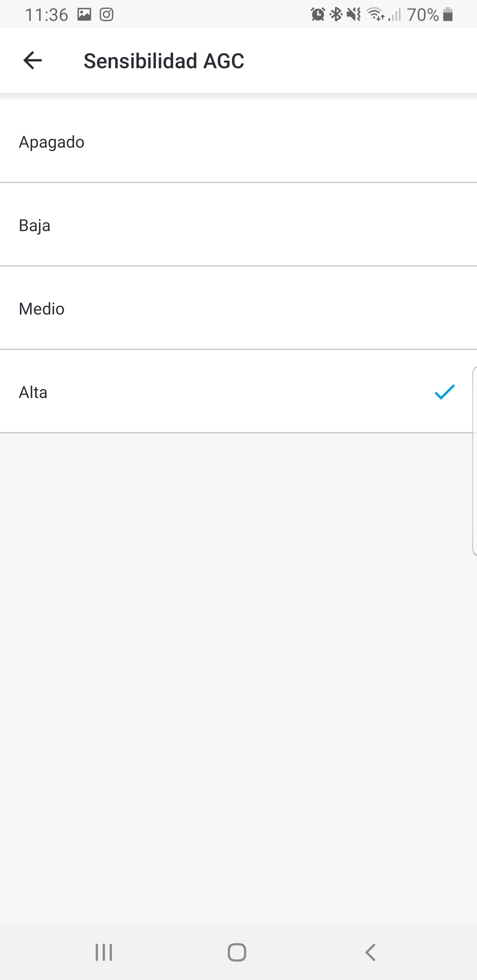
Task: Open the Recents button in navigation bar
Action: pyautogui.click(x=104, y=953)
